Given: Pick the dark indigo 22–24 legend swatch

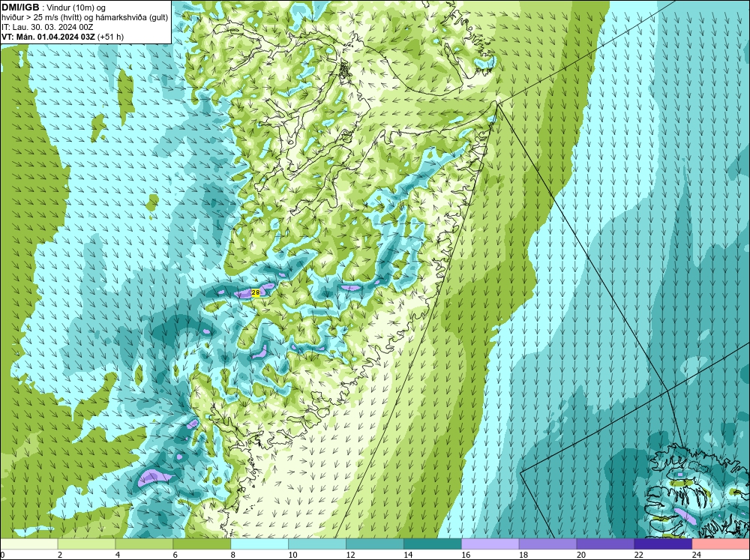Looking at the screenshot, I should 663,544.
